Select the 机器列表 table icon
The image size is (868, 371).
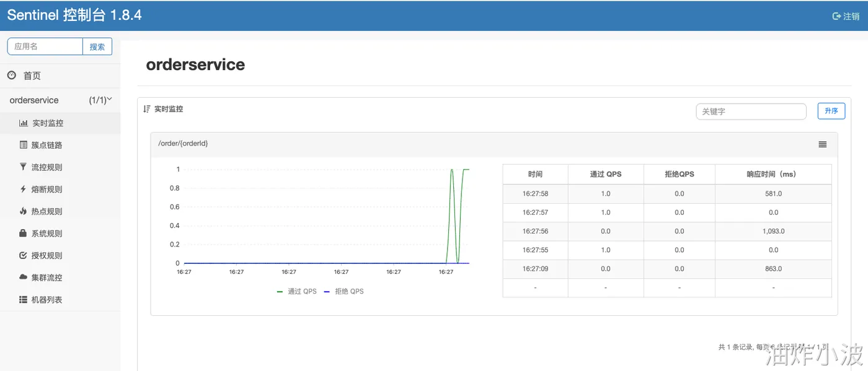[x=24, y=299]
